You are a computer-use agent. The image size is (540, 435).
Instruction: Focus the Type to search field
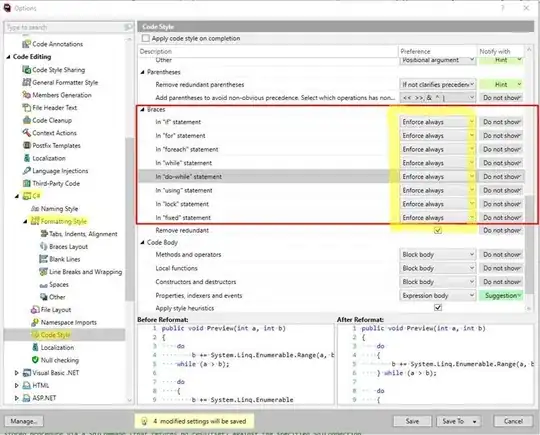click(69, 27)
